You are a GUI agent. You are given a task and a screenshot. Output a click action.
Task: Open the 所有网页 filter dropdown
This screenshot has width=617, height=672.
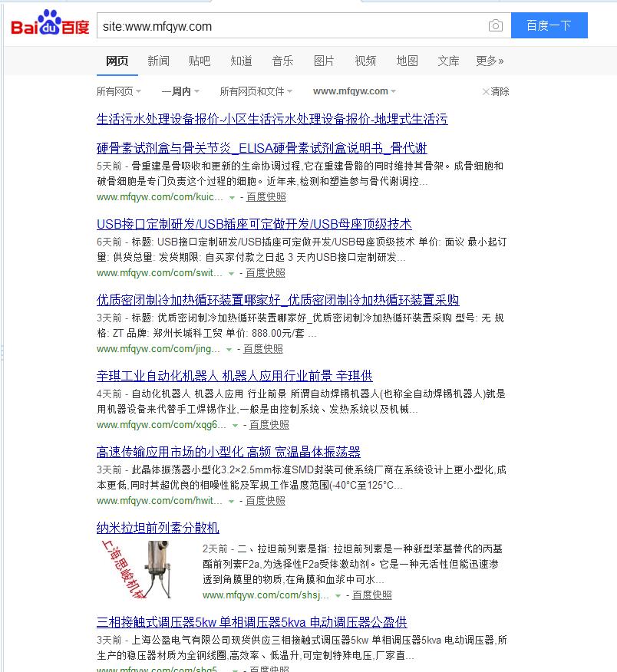[119, 91]
